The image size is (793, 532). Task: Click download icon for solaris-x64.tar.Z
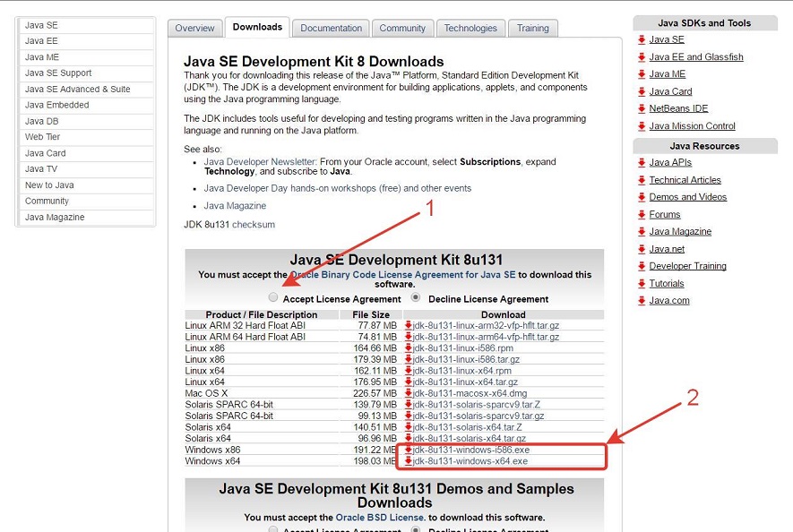point(408,427)
